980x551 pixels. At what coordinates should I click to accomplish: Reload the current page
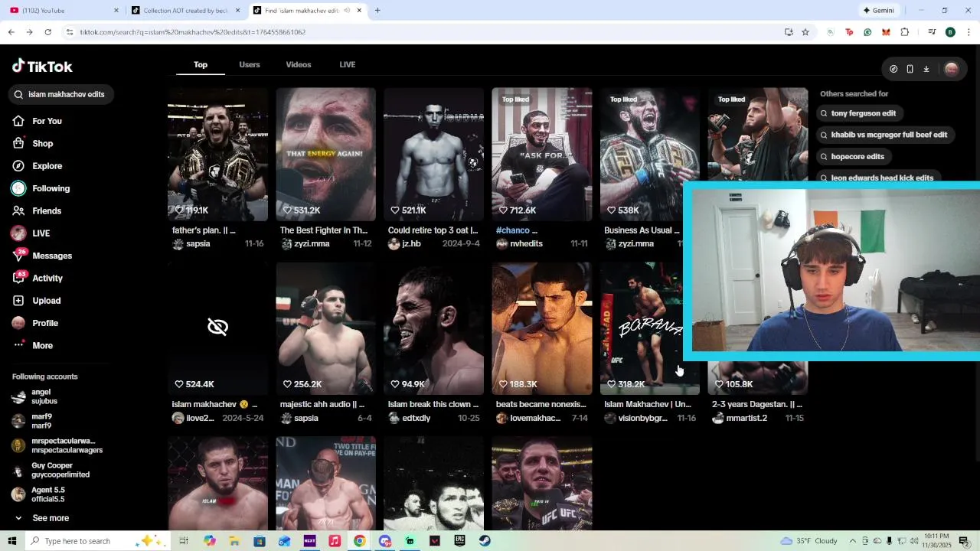tap(47, 32)
